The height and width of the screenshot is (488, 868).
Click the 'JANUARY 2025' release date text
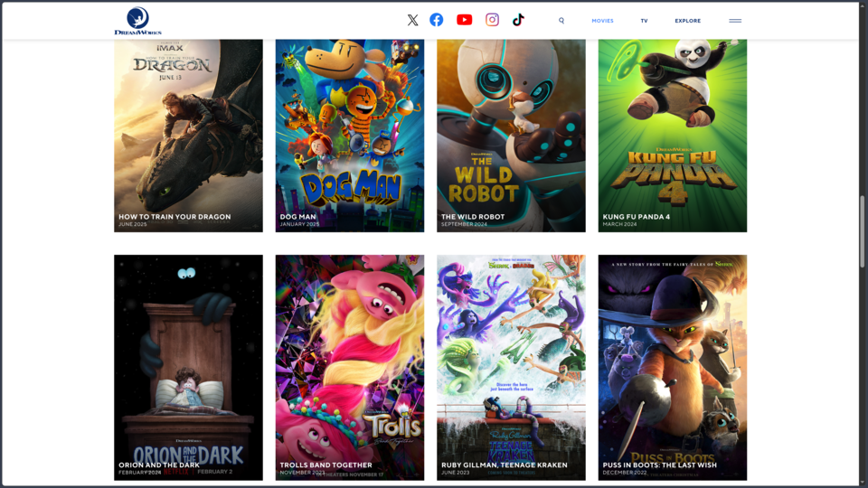299,224
